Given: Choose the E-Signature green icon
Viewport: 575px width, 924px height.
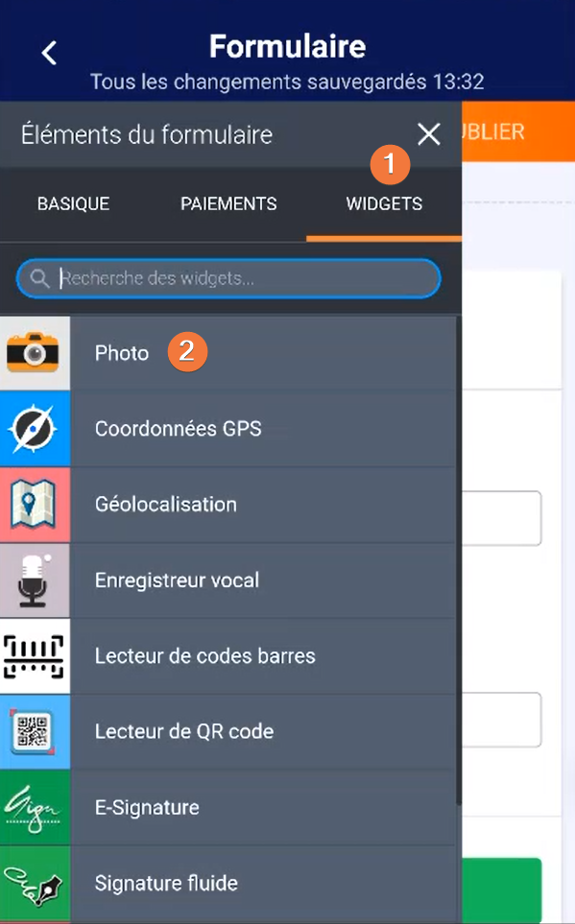Looking at the screenshot, I should [35, 807].
